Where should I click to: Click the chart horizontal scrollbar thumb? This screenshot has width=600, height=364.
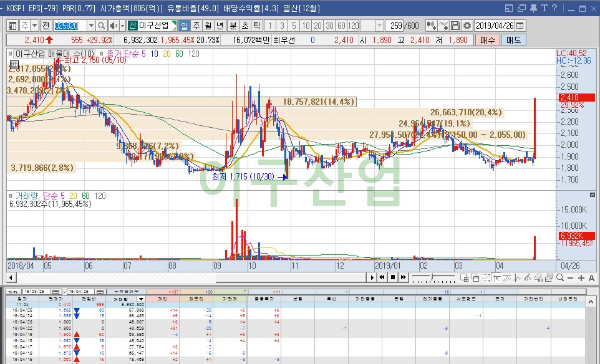click(291, 277)
